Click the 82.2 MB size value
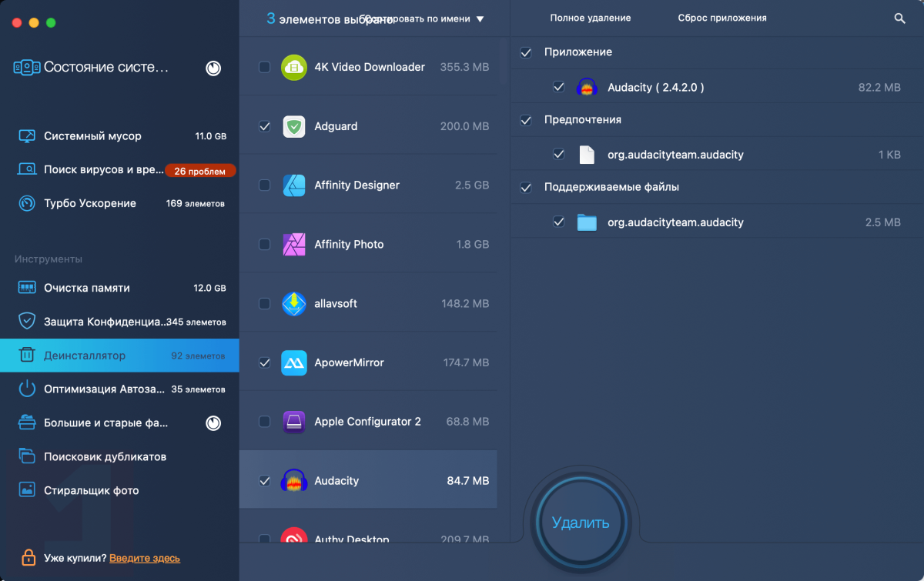The width and height of the screenshot is (924, 581). coord(879,88)
